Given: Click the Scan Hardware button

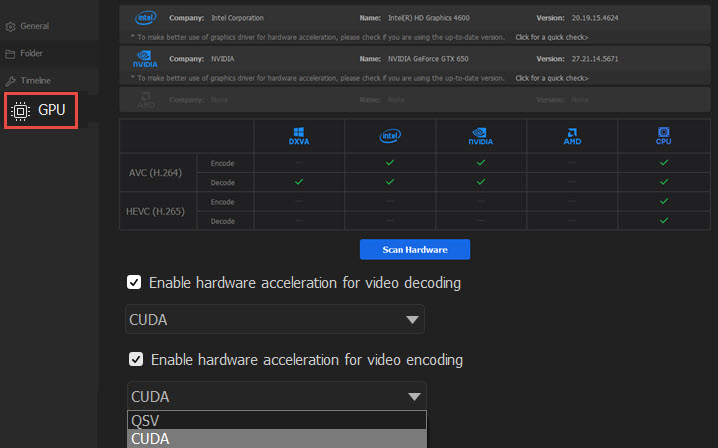Looking at the screenshot, I should point(415,249).
